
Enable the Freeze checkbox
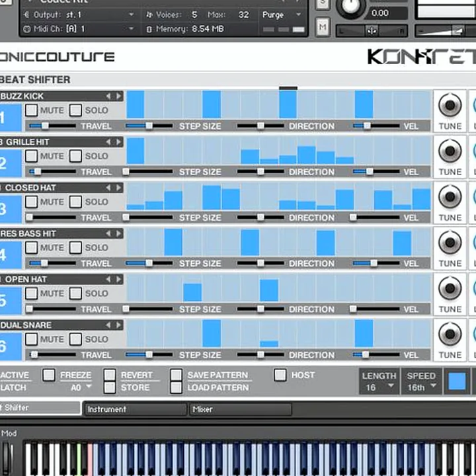pos(49,376)
